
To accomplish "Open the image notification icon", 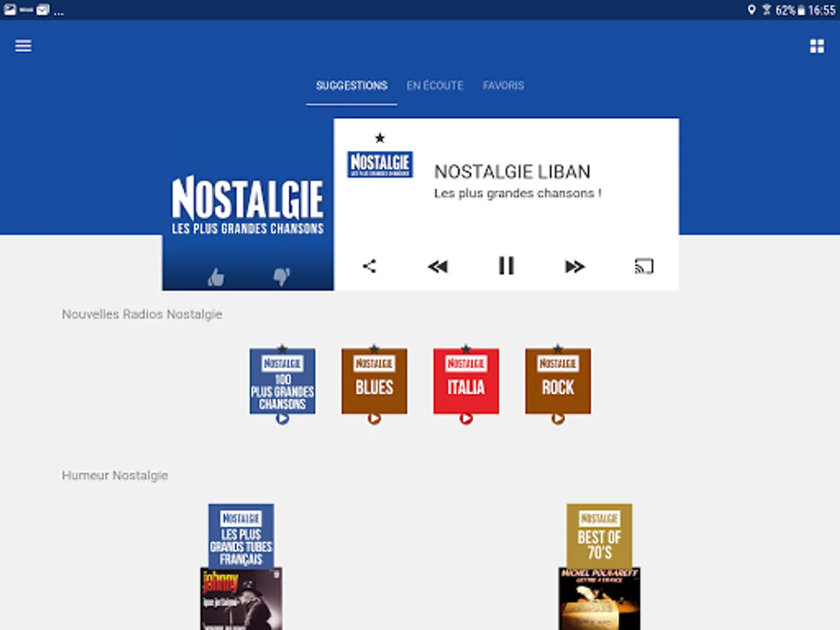I will click(x=10, y=10).
